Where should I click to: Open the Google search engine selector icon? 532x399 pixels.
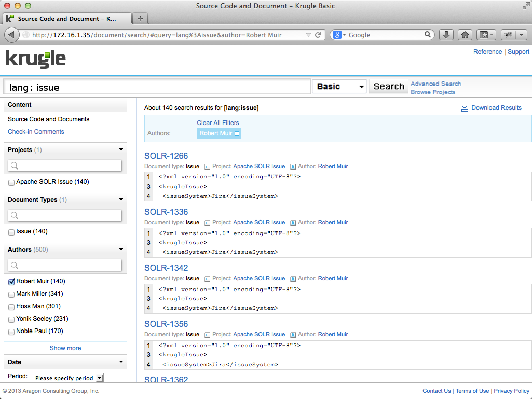[339, 35]
